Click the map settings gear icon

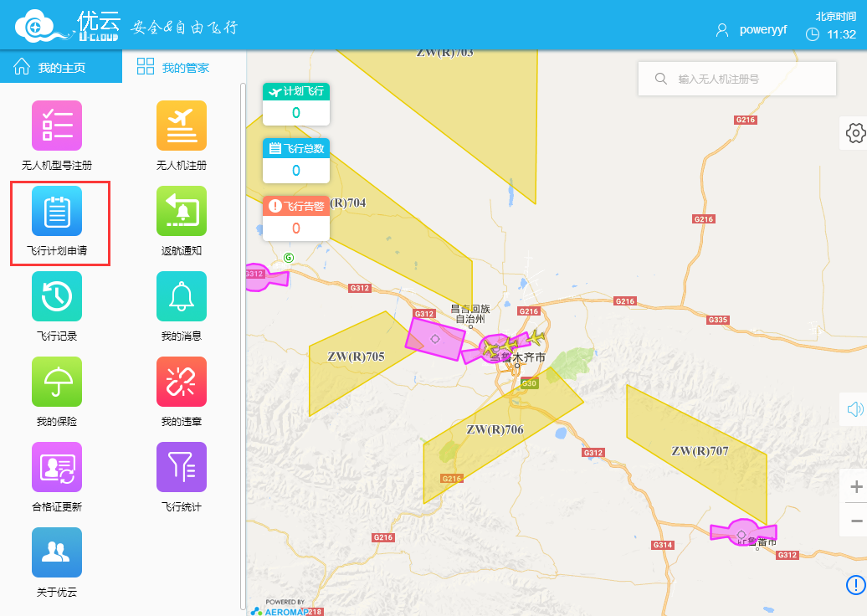click(x=855, y=133)
